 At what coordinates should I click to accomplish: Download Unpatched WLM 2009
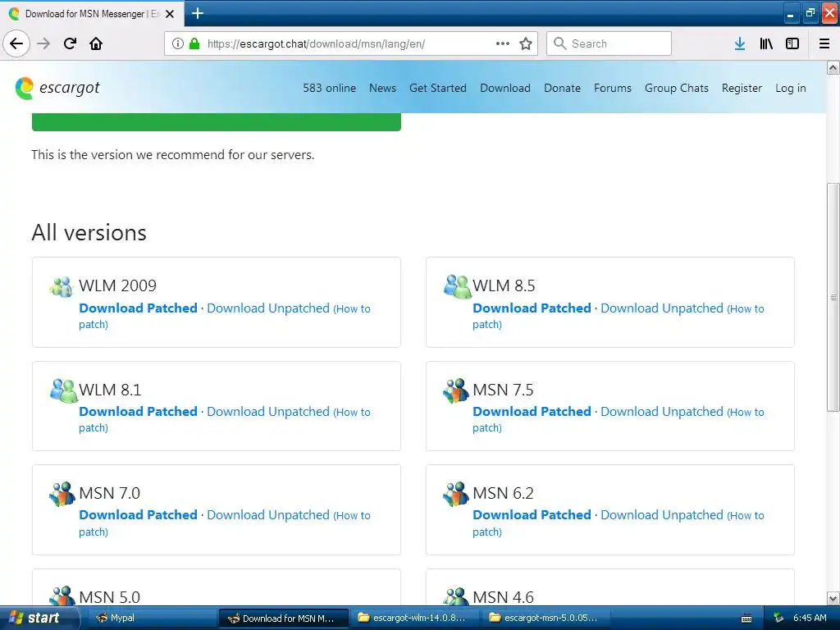pyautogui.click(x=268, y=308)
